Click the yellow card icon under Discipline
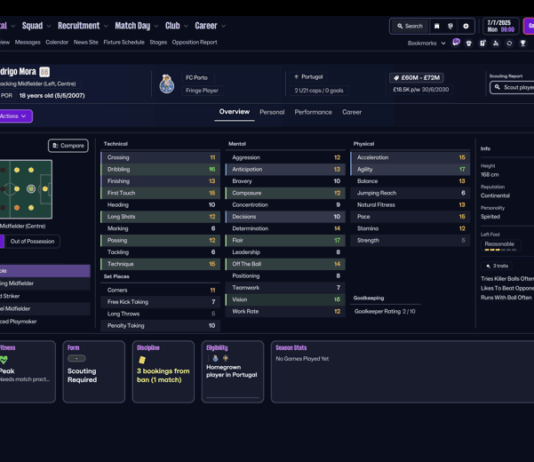 [142, 360]
